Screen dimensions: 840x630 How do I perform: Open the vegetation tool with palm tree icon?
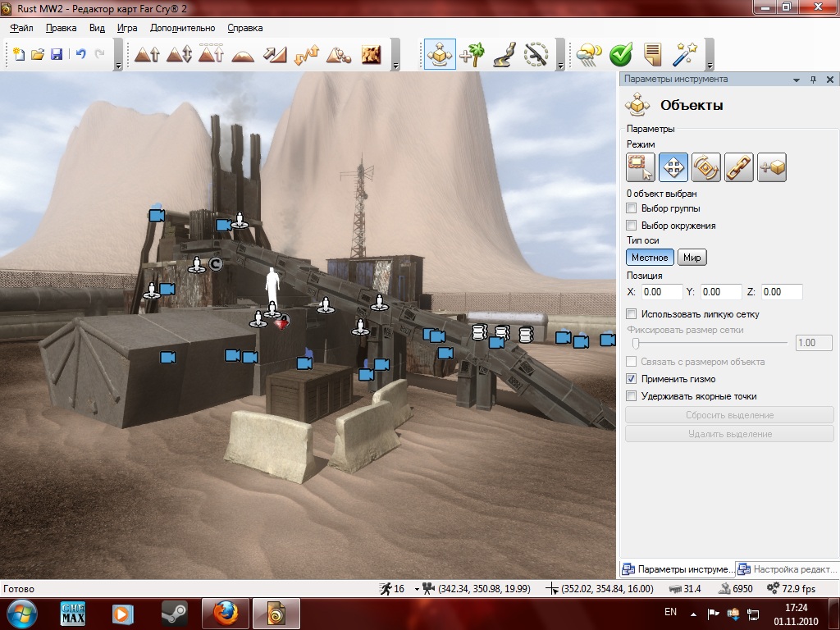pos(472,54)
